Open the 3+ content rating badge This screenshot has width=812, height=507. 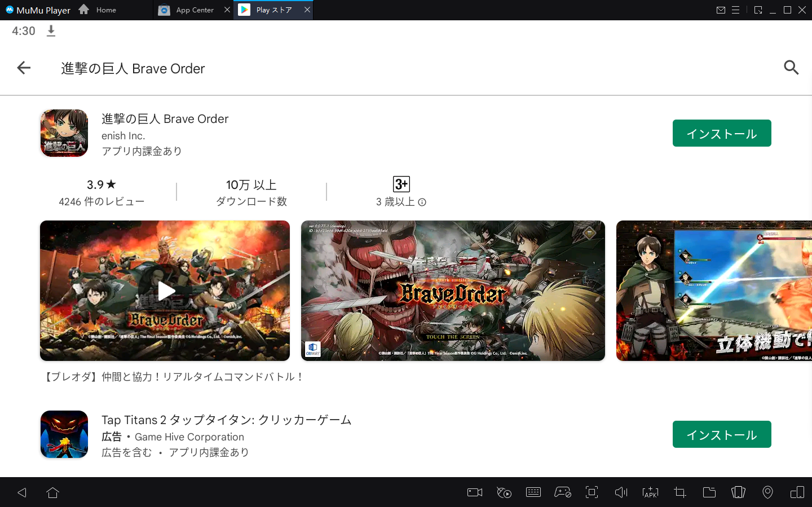pos(401,184)
